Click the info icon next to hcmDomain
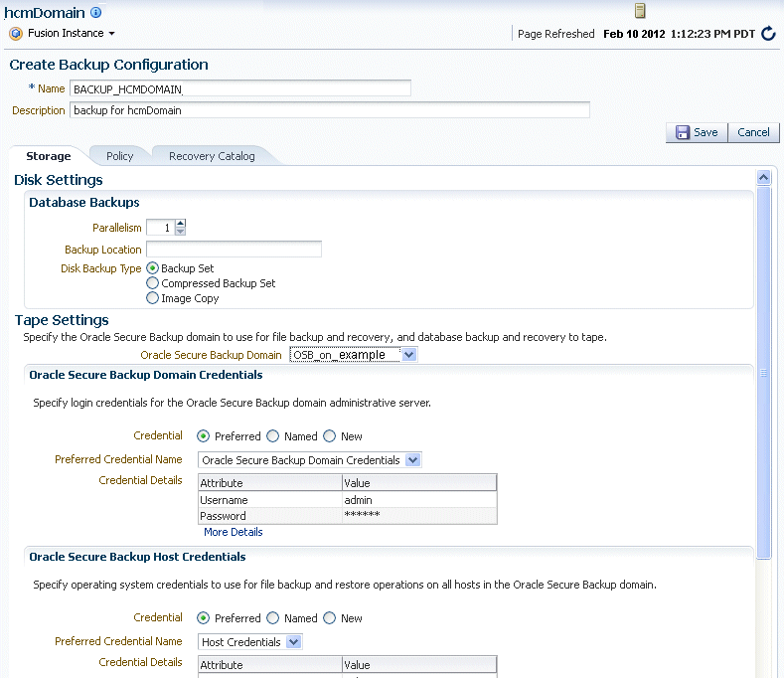 coord(96,12)
